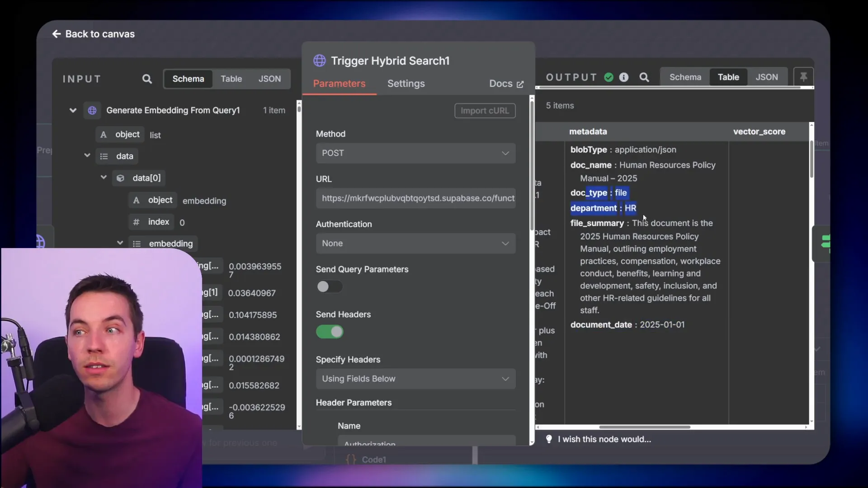The image size is (868, 488).
Task: Open the Specify Headers dropdown
Action: [x=415, y=379]
